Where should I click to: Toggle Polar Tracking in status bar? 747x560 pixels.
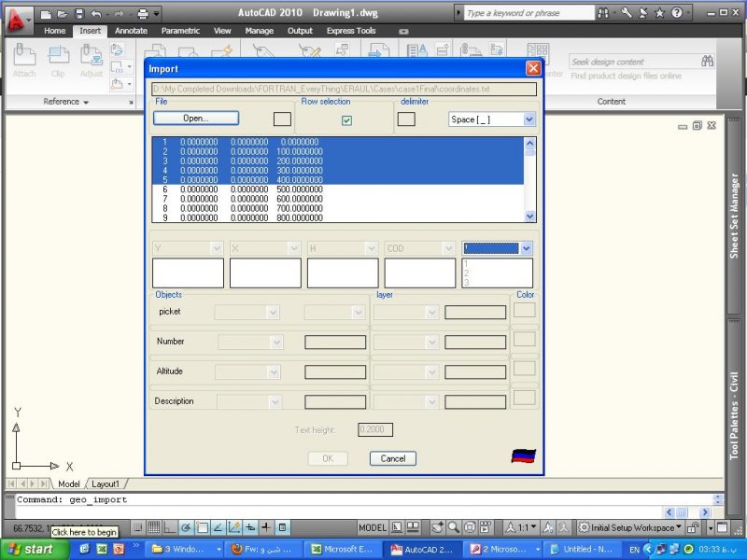186,527
